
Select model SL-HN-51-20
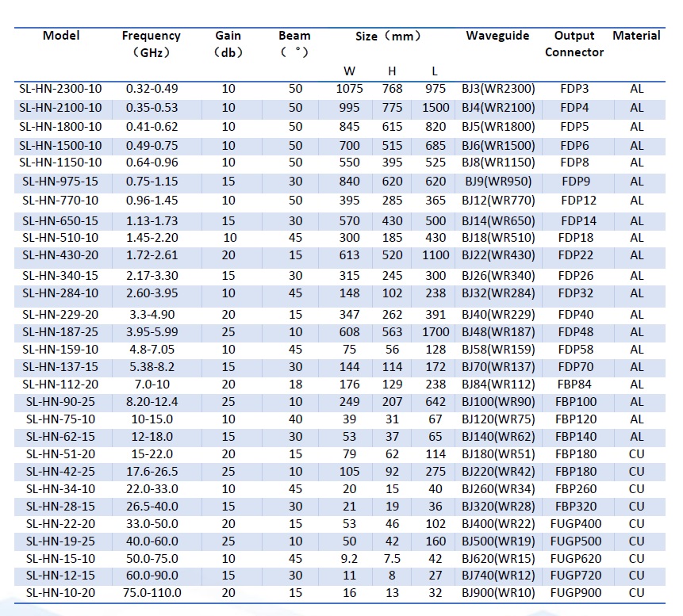click(60, 454)
